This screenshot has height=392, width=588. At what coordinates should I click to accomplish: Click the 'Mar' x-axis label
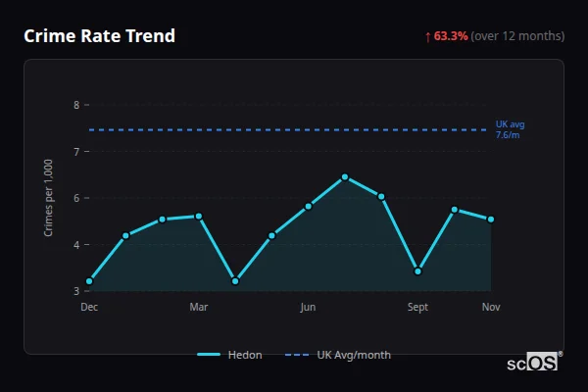(x=199, y=307)
